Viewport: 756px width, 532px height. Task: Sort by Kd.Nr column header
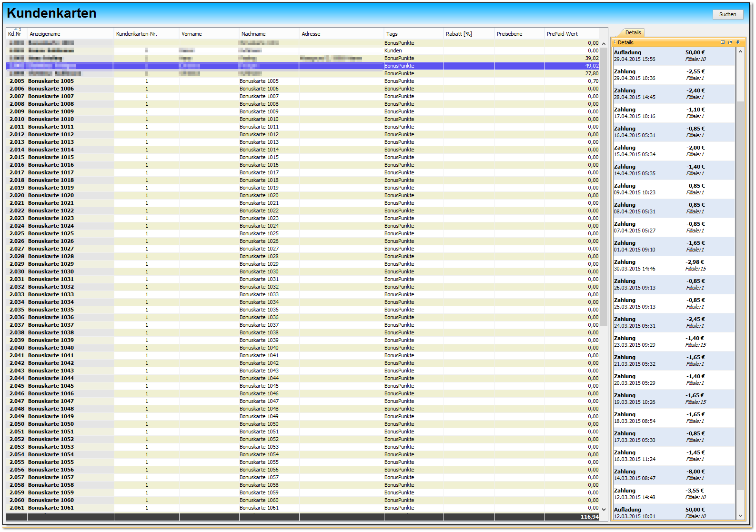(15, 34)
